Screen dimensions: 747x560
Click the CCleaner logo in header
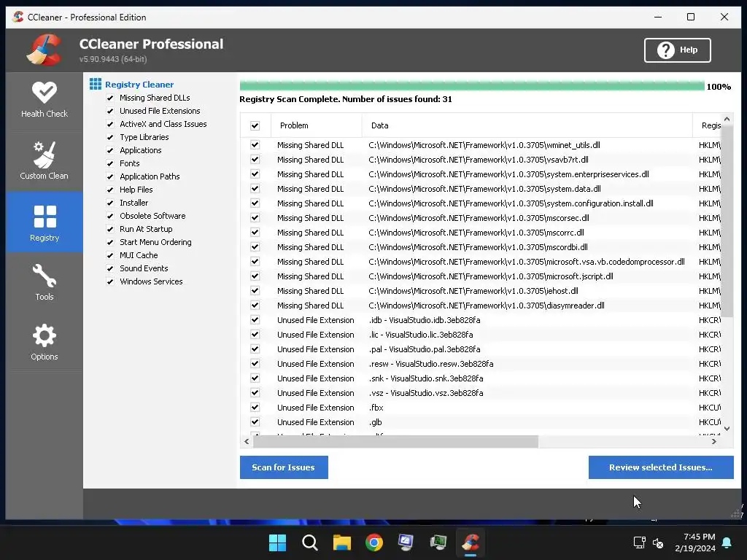click(x=44, y=50)
